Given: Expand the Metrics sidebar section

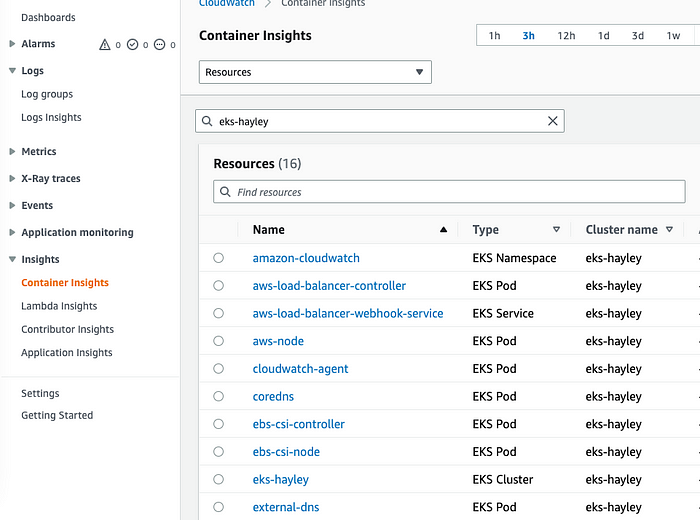Looking at the screenshot, I should tap(12, 152).
